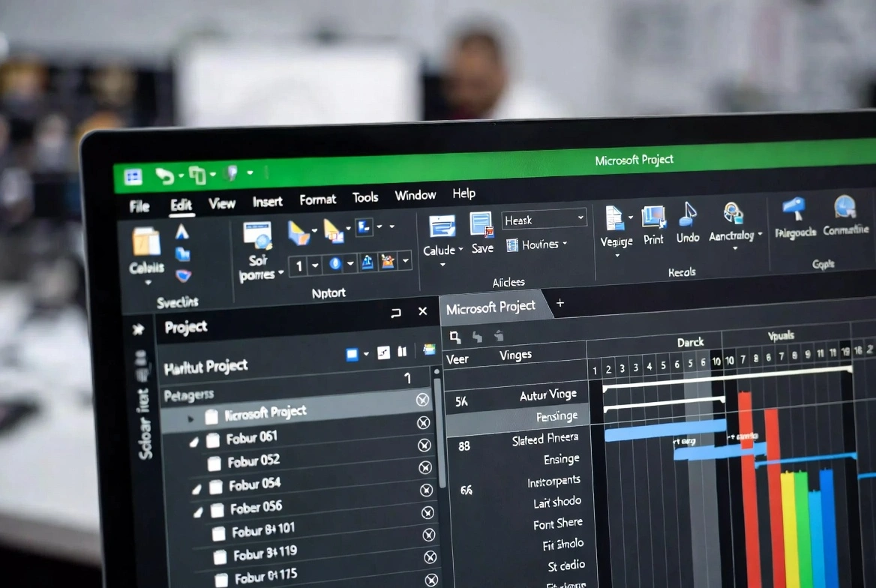Open the Format menu
The height and width of the screenshot is (588, 876).
(317, 199)
